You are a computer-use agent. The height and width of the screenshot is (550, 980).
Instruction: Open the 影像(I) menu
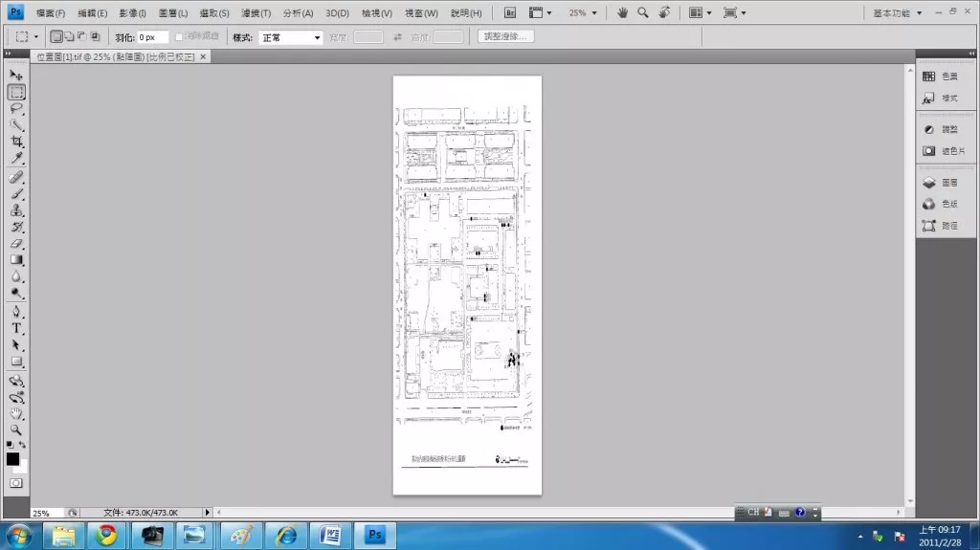[x=132, y=13]
